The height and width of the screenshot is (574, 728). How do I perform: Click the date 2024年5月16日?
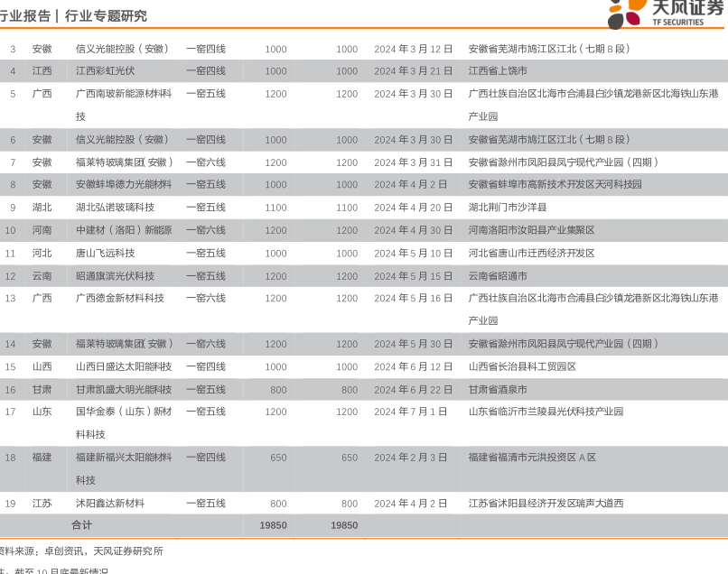[x=413, y=299]
